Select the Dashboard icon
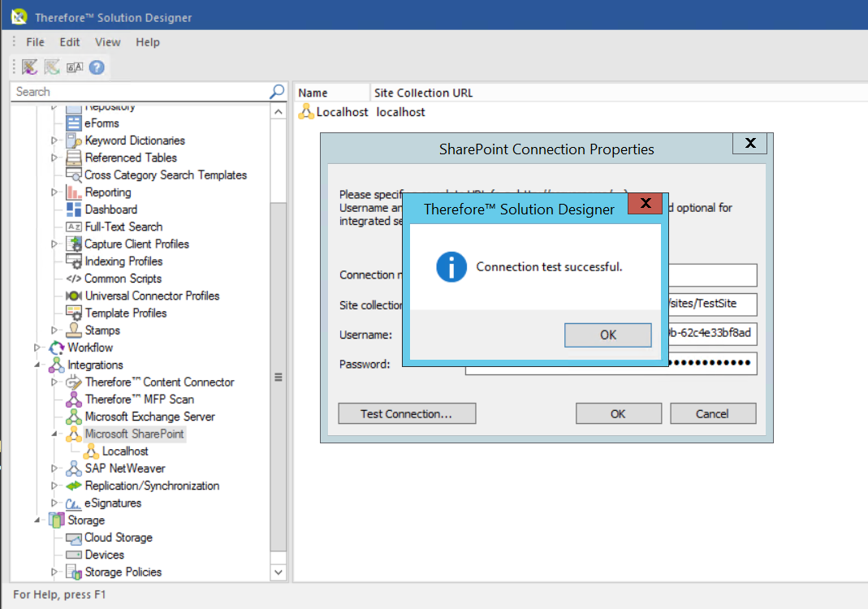 [74, 209]
